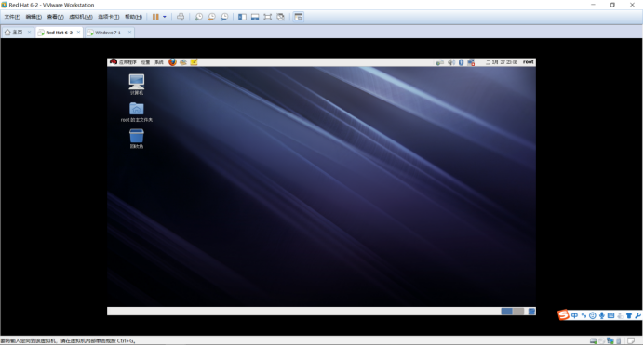Open the 帮助(H) menu
644x346 pixels.
133,17
